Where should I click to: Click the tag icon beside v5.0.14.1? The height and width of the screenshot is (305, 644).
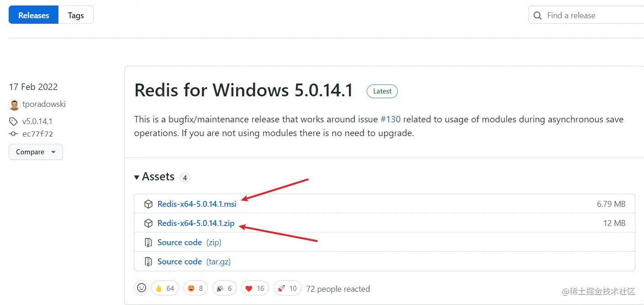[x=13, y=121]
